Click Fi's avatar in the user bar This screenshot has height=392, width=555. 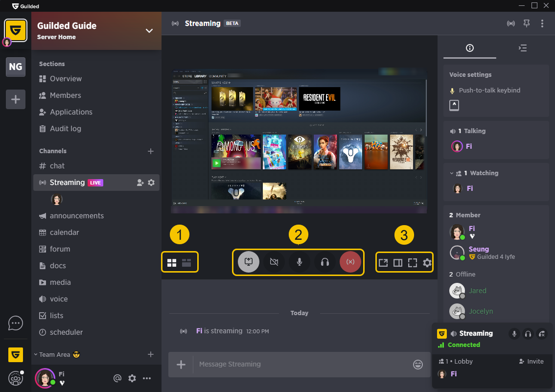tap(45, 378)
